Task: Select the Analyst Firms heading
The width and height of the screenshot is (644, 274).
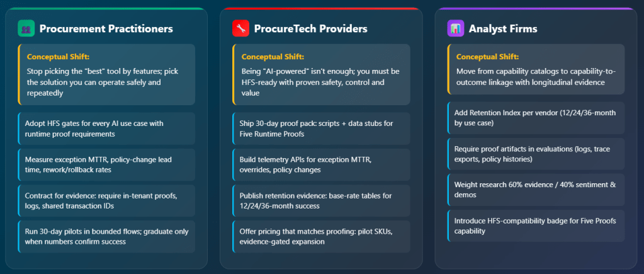Action: 502,28
